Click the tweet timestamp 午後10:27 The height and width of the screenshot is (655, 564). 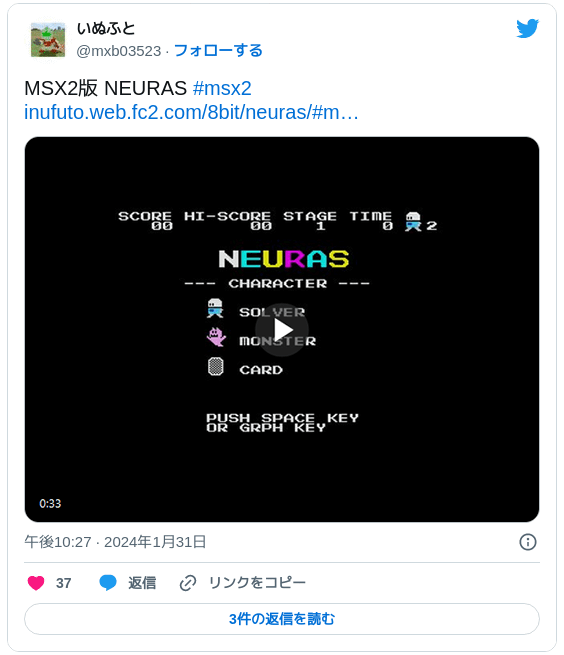click(58, 542)
